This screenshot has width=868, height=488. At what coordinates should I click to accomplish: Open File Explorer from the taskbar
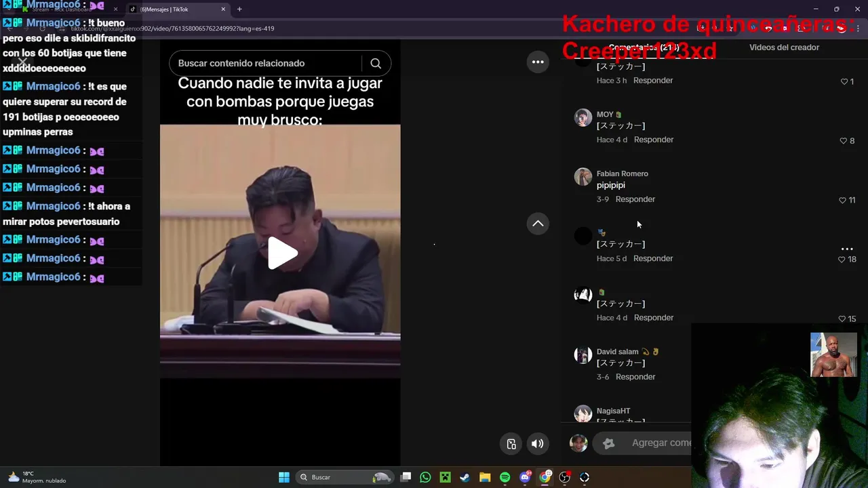485,477
